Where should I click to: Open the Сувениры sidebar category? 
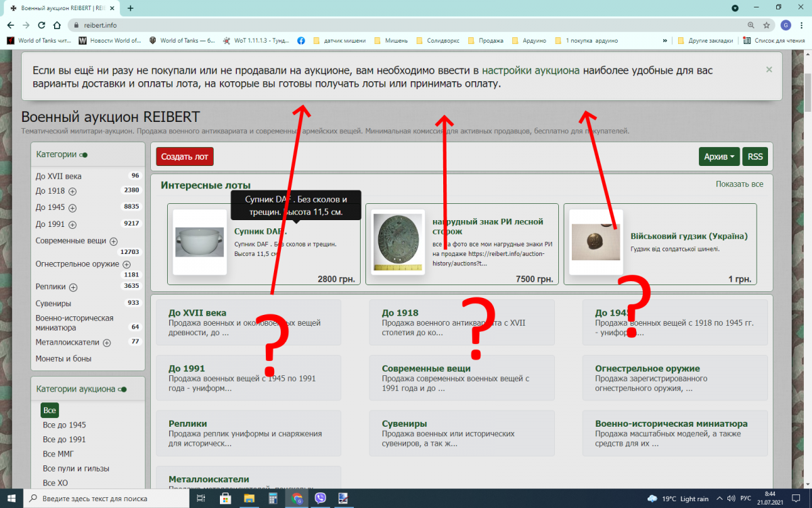tap(53, 303)
